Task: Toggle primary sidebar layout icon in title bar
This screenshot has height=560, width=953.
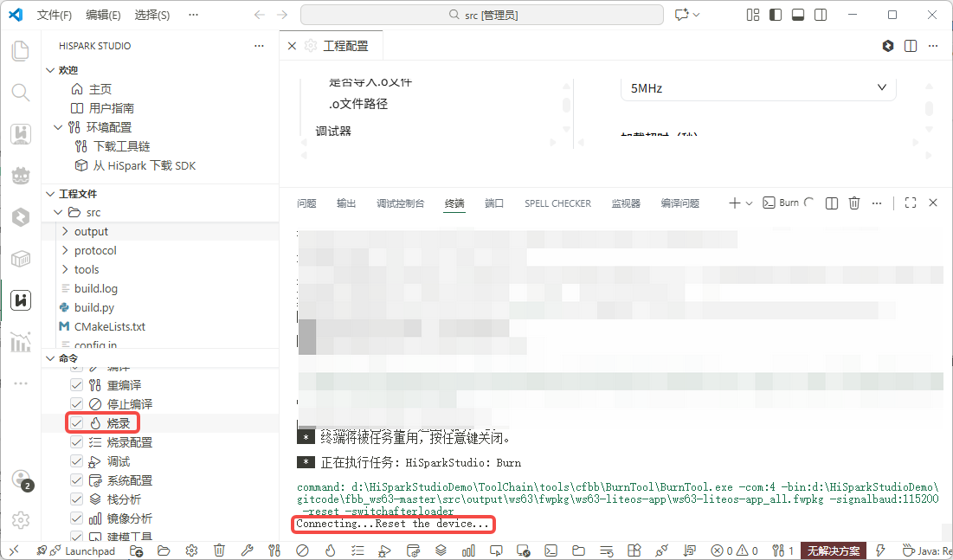Action: [x=776, y=15]
